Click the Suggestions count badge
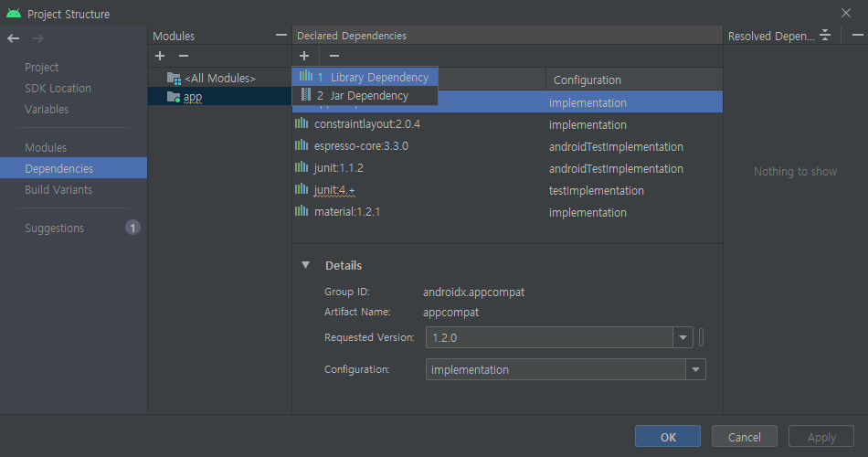Image resolution: width=868 pixels, height=457 pixels. [x=132, y=228]
